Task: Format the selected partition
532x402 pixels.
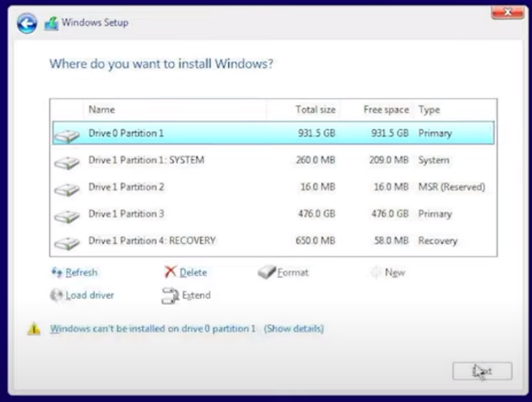Action: (293, 272)
